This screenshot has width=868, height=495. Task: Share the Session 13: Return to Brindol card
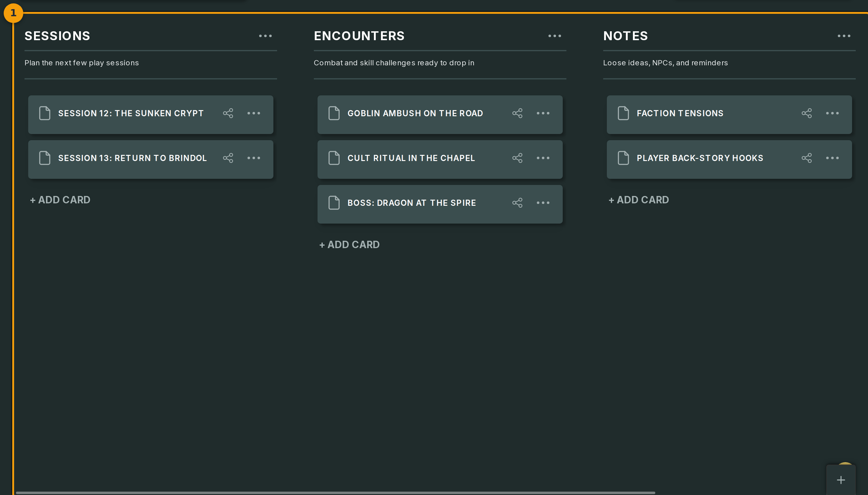click(228, 158)
